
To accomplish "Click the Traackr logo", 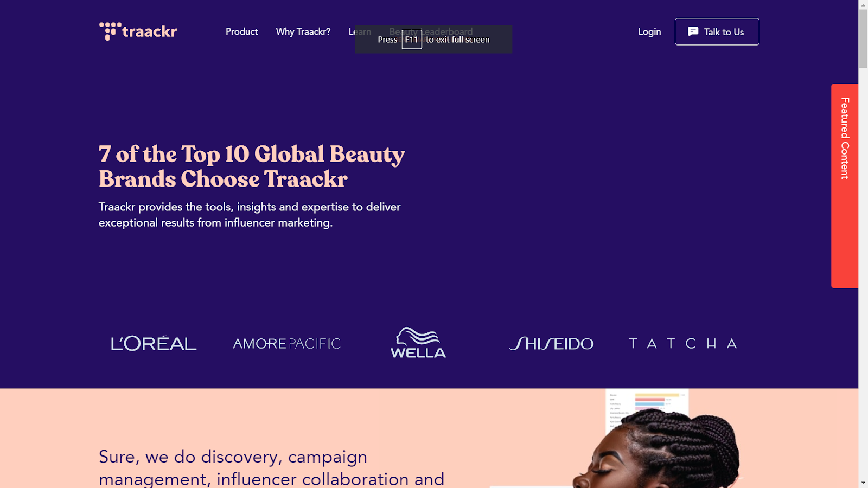I will (138, 31).
